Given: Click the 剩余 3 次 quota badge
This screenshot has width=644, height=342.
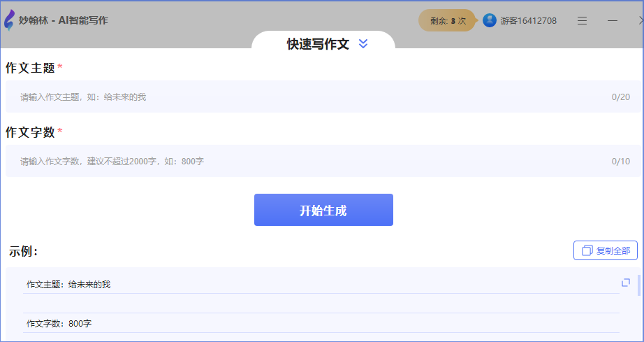Looking at the screenshot, I should click(448, 20).
